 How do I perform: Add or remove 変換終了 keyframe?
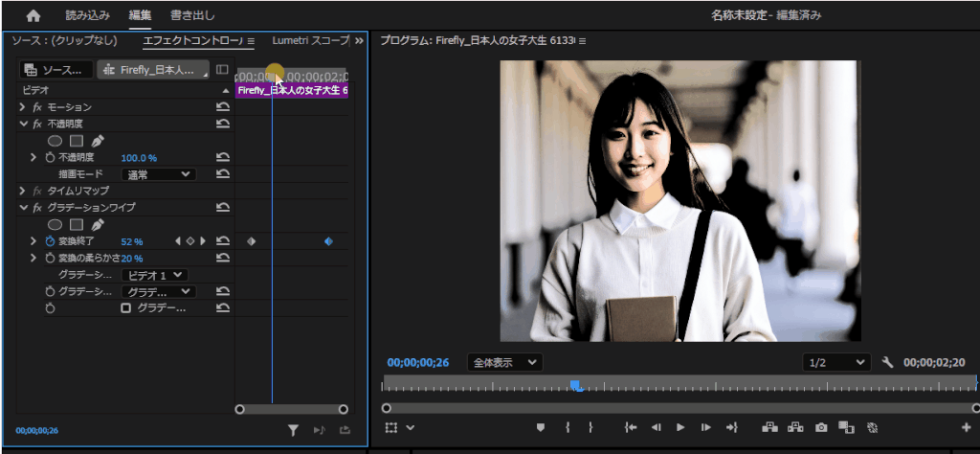[190, 240]
